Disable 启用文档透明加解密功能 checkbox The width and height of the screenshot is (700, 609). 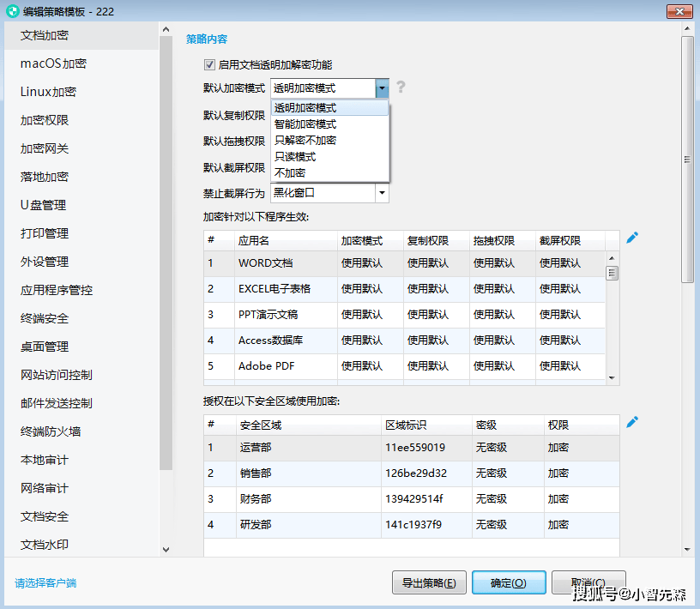coord(208,64)
